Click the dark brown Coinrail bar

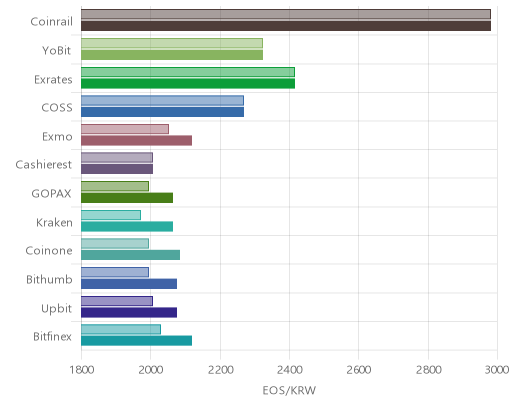[286, 26]
